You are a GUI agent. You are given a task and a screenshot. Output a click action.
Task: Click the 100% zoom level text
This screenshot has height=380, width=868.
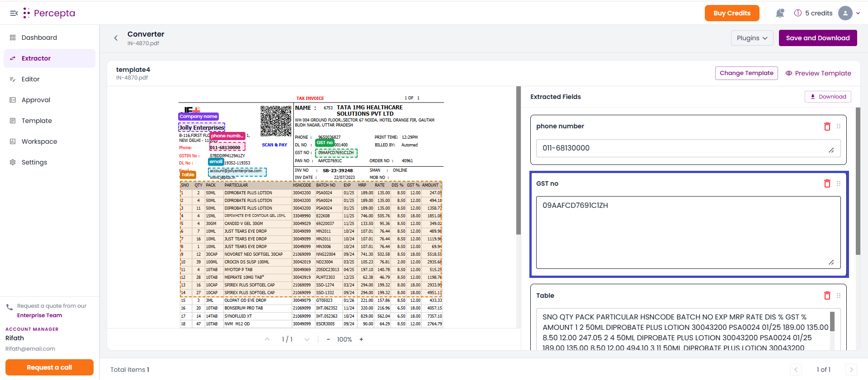(x=344, y=339)
